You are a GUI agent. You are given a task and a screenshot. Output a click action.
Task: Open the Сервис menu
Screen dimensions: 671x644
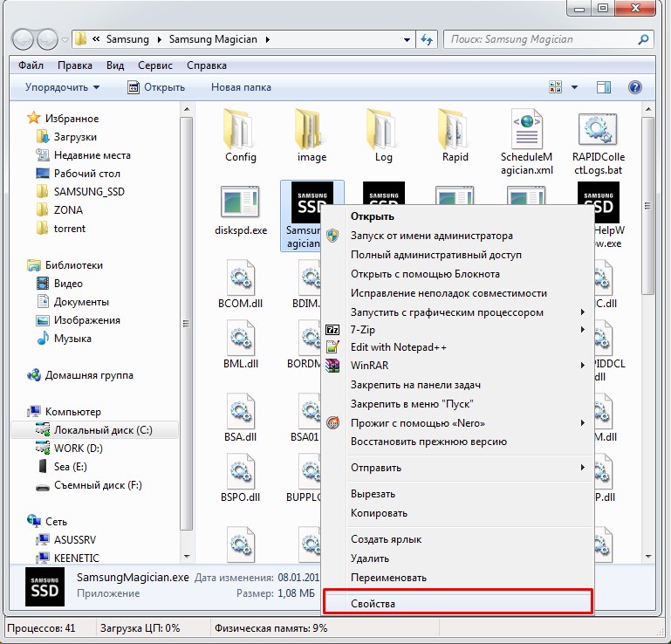[x=155, y=65]
